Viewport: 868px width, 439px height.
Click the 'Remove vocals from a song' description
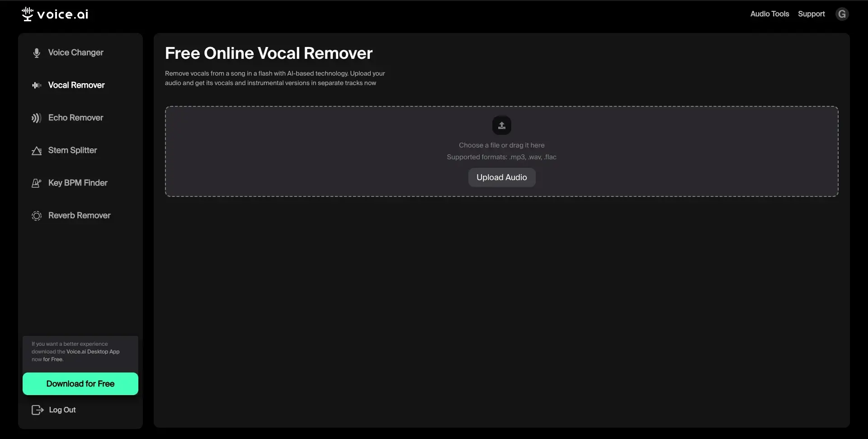tap(275, 78)
